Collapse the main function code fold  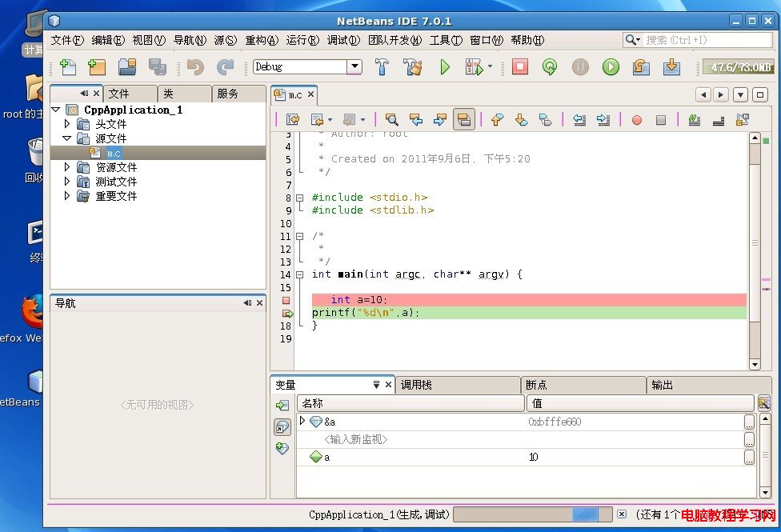click(x=299, y=274)
